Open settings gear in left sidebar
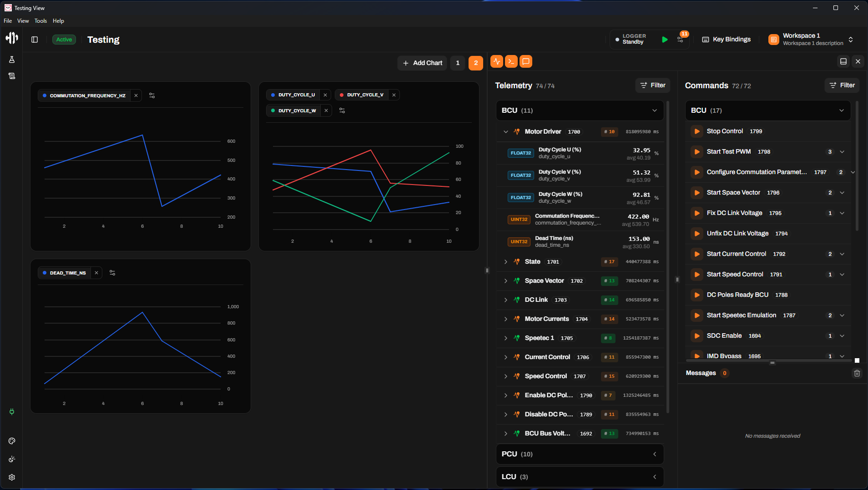Screen dimensions: 868x490 12,477
